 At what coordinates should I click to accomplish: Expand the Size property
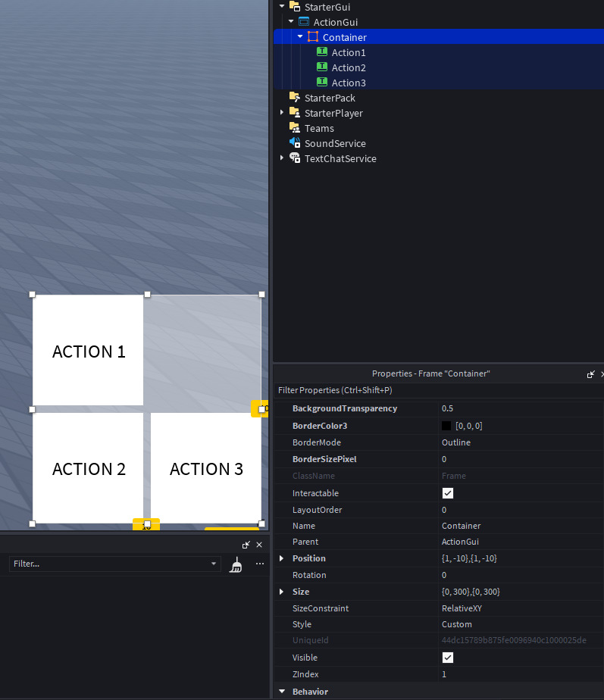(281, 592)
